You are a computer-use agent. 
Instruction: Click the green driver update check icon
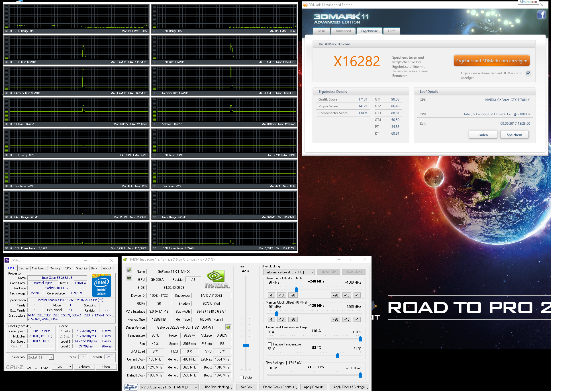228,327
